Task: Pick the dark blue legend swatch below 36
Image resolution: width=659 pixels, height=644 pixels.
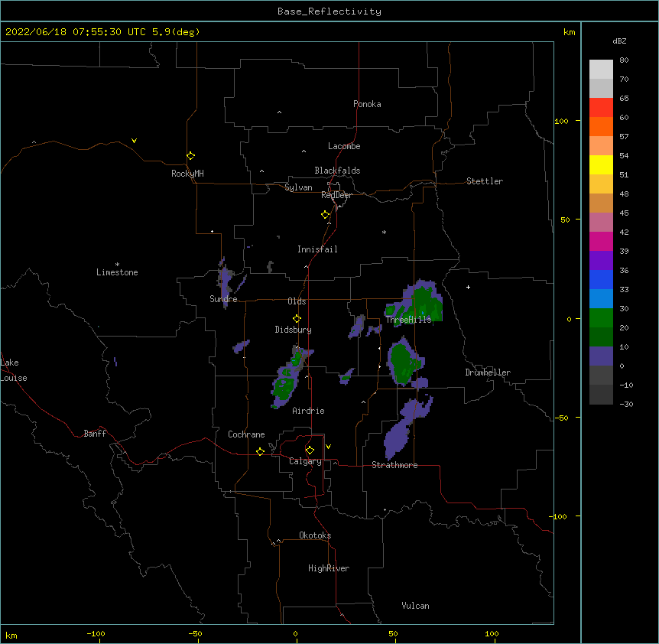Action: tap(601, 279)
